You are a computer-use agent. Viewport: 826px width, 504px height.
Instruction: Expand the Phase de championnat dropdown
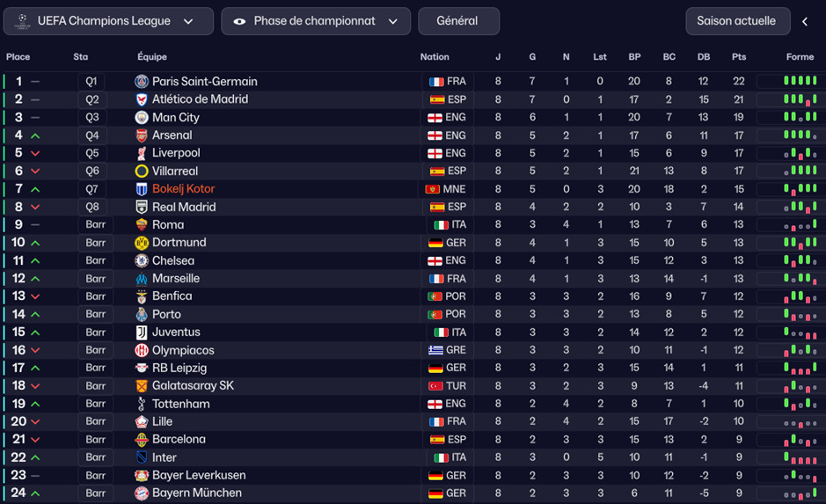pos(316,21)
